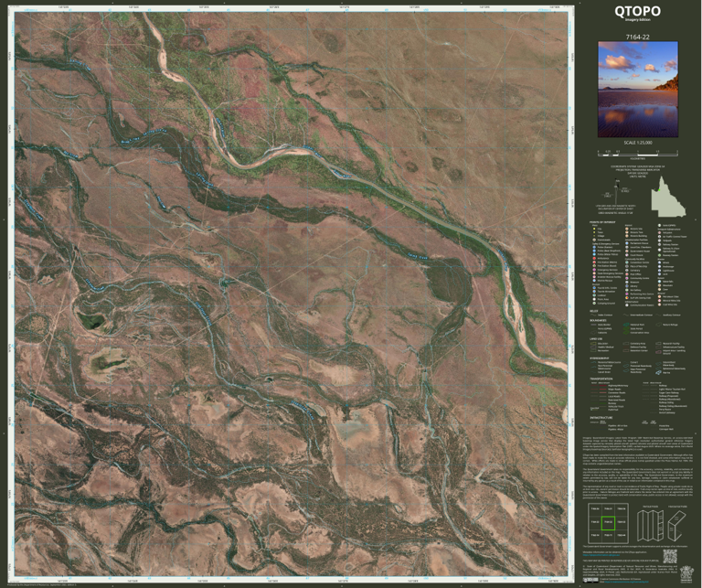Click the kilometres scale bar

coord(637,154)
